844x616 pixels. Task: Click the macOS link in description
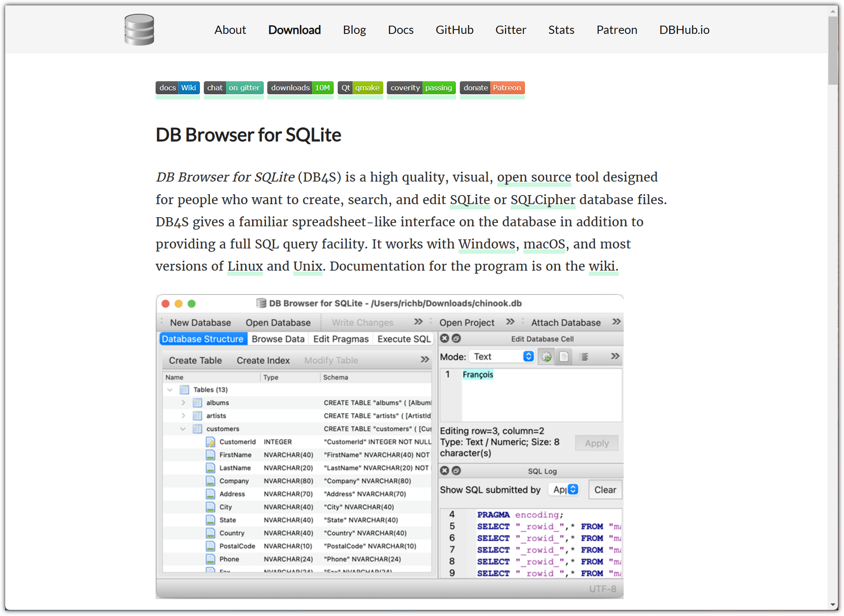pos(544,244)
